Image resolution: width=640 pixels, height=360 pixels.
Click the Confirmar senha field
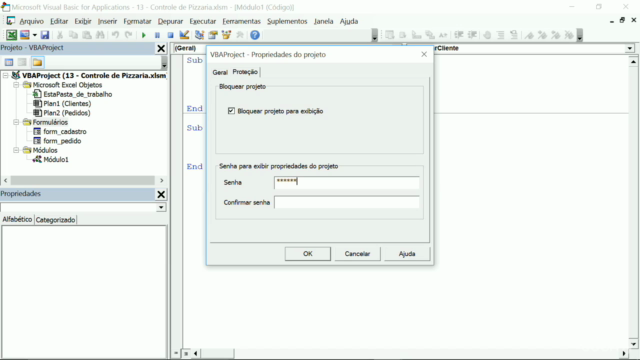coord(347,202)
